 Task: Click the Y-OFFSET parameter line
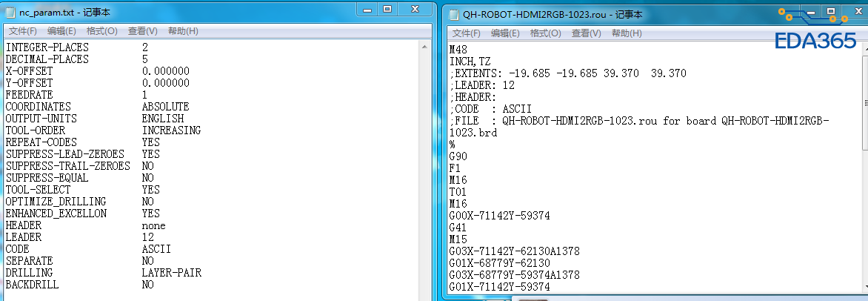point(98,83)
